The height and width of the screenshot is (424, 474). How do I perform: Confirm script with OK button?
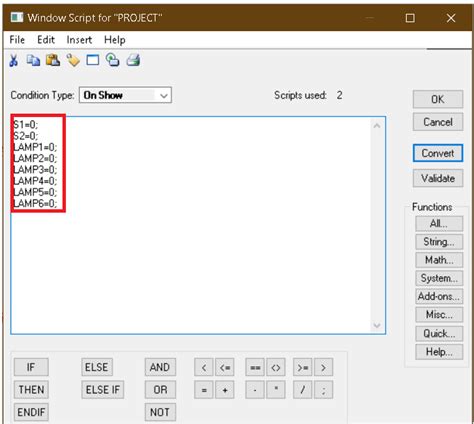point(438,99)
